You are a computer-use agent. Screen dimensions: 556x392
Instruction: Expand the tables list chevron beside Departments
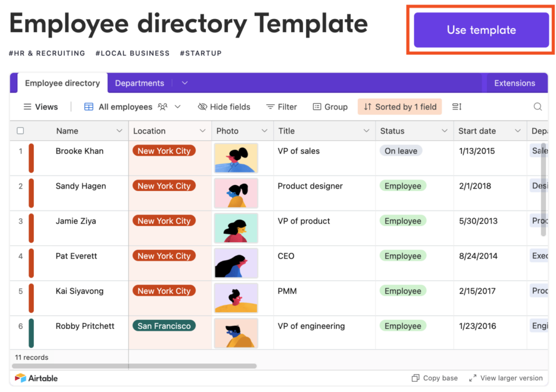point(185,83)
